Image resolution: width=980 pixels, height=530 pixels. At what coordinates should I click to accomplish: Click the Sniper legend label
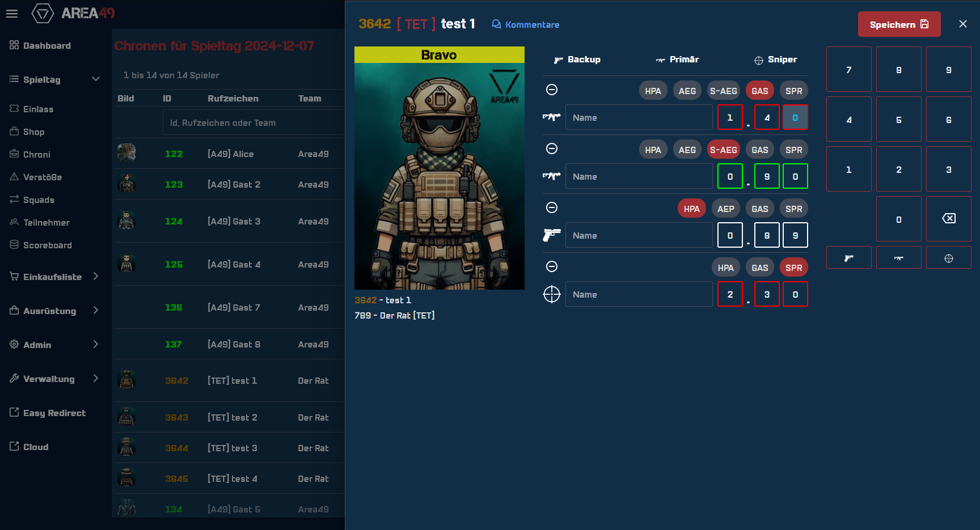[x=775, y=60]
